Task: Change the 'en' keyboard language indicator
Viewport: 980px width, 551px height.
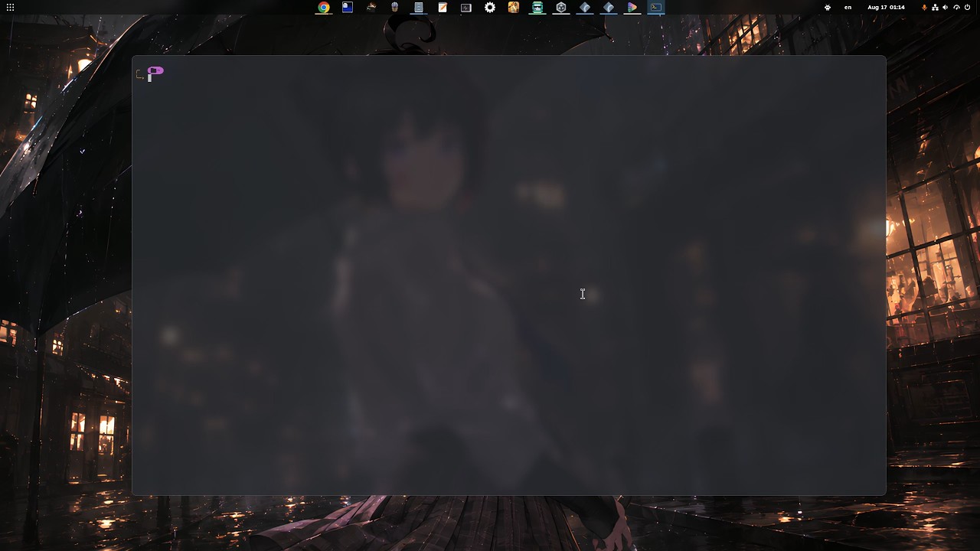Action: (x=848, y=8)
